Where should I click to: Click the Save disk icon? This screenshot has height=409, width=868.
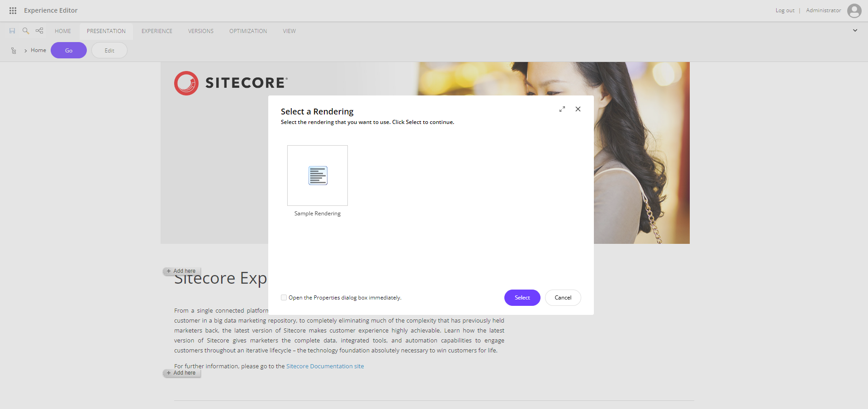(x=12, y=31)
